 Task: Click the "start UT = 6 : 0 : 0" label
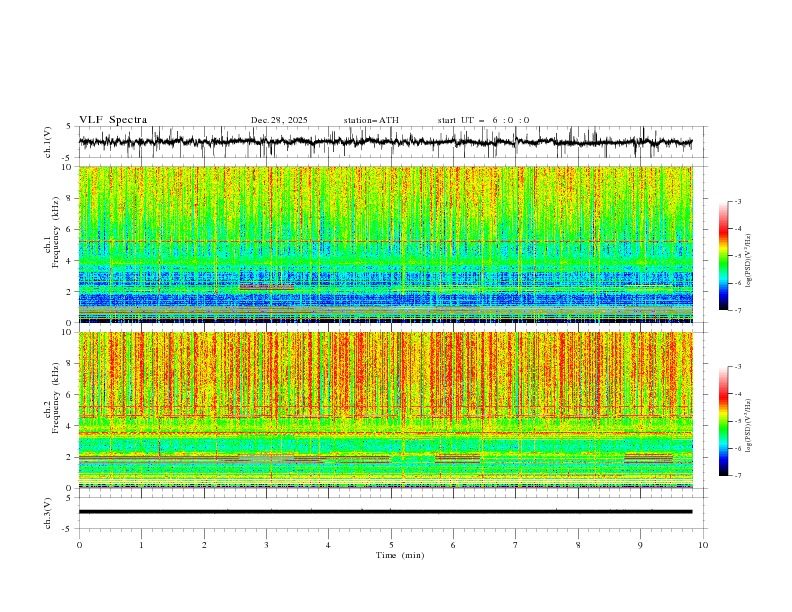click(483, 120)
